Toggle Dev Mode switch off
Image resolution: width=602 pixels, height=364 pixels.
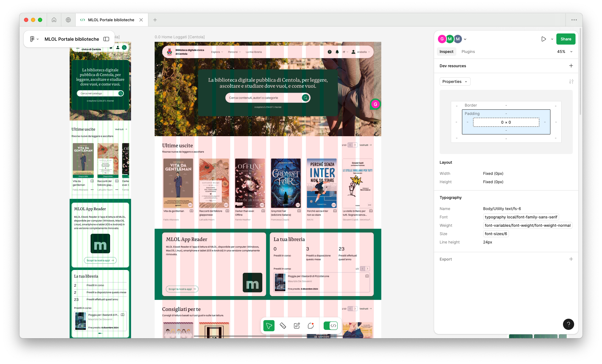[330, 326]
